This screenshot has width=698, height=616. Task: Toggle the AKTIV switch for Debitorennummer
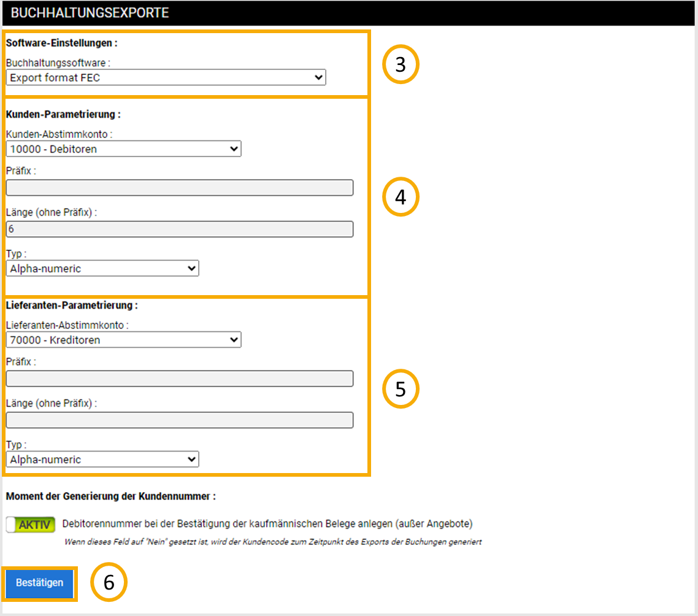pyautogui.click(x=31, y=525)
